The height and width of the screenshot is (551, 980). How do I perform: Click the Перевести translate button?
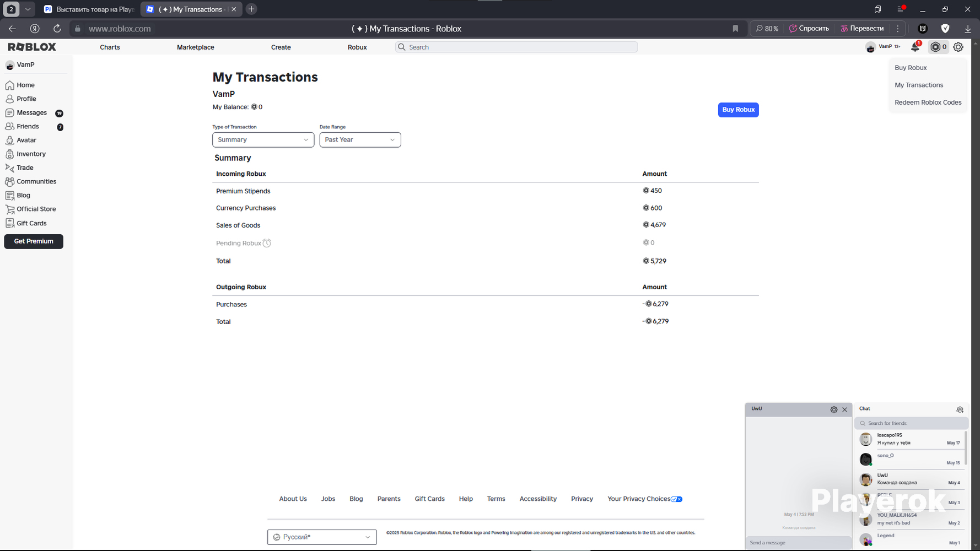pyautogui.click(x=862, y=29)
